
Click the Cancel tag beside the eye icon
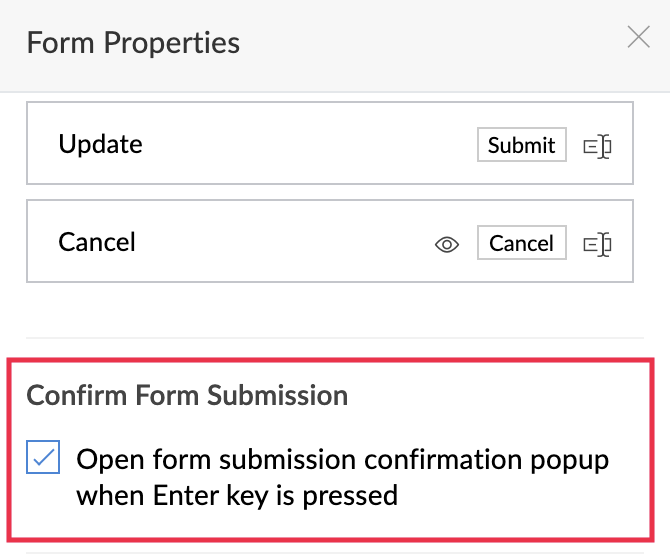(521, 243)
